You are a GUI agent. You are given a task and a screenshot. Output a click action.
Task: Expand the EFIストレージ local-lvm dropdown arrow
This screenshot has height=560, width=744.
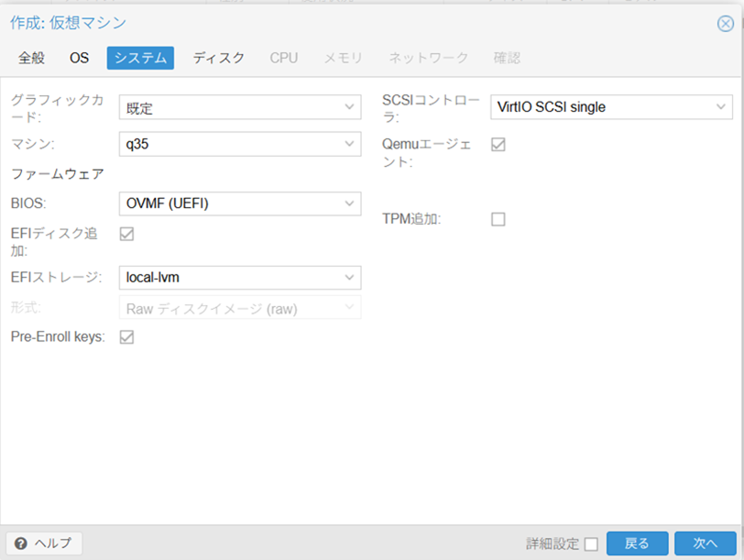point(349,278)
